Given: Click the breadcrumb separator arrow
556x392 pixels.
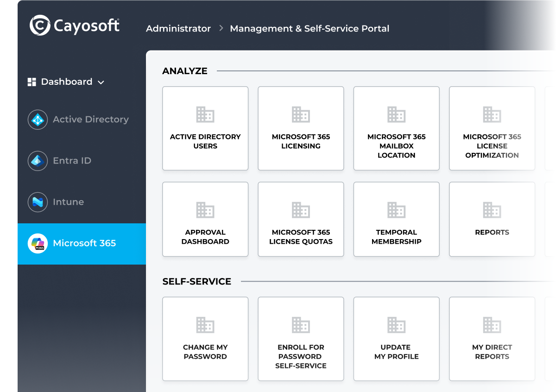Looking at the screenshot, I should [x=221, y=28].
